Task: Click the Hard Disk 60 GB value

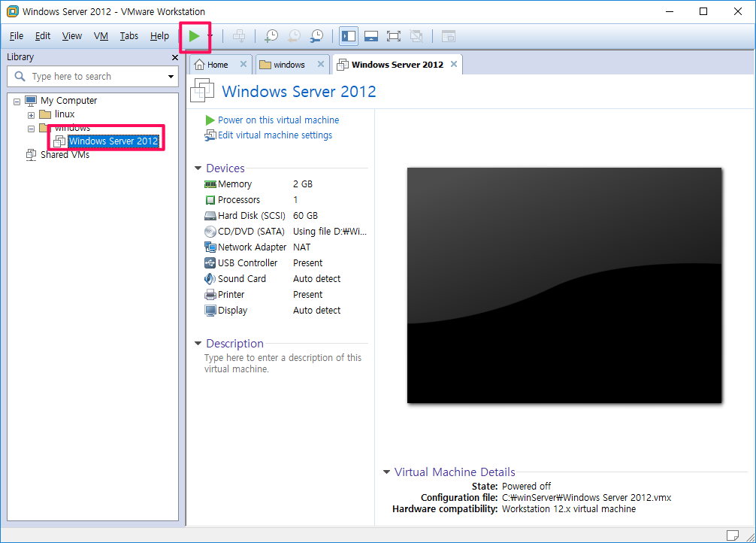Action: coord(305,216)
